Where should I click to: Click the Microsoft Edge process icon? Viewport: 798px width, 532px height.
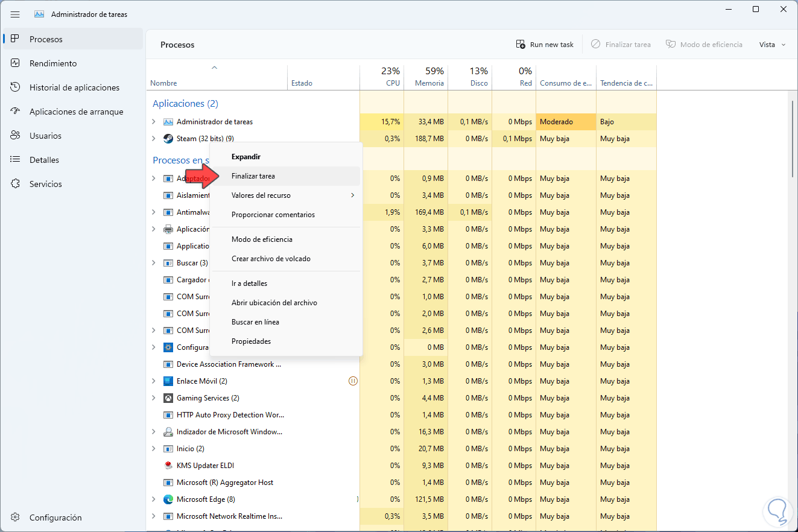168,499
